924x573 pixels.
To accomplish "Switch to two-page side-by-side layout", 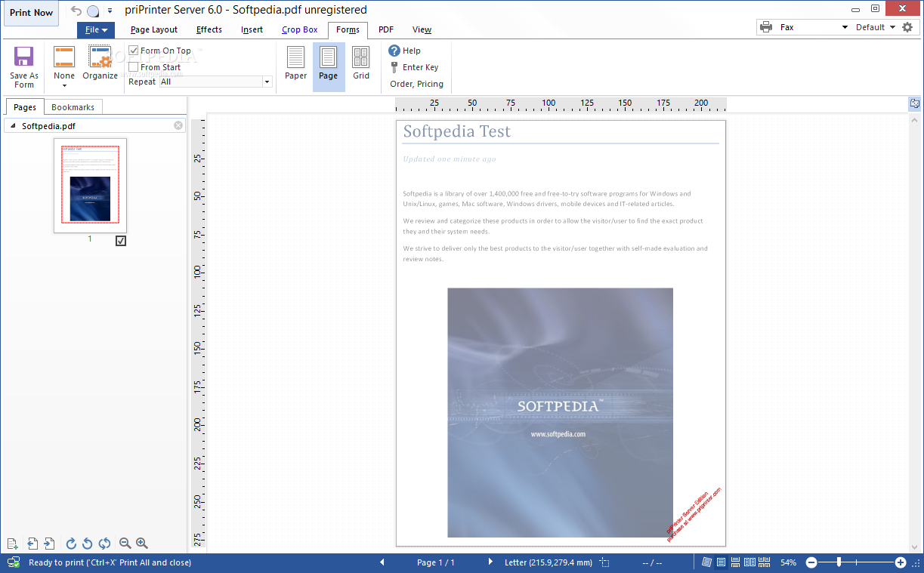I will point(749,562).
